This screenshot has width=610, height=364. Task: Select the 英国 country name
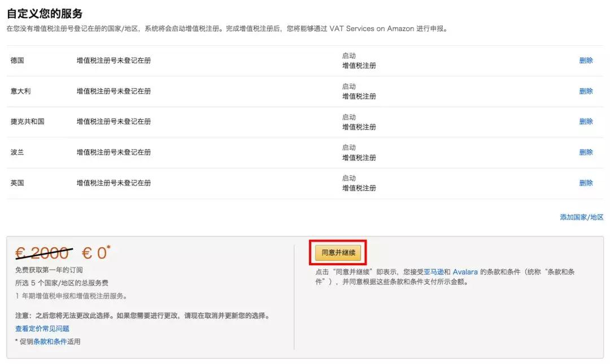(17, 183)
